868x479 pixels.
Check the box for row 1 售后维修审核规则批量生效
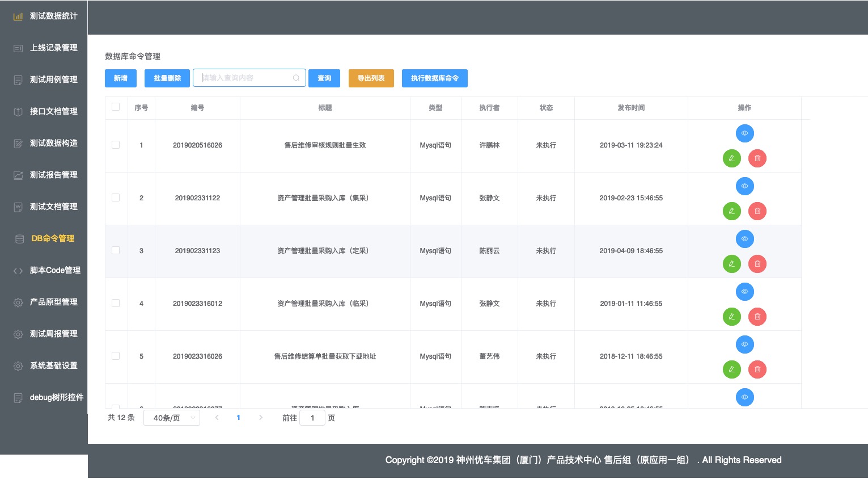(x=116, y=145)
